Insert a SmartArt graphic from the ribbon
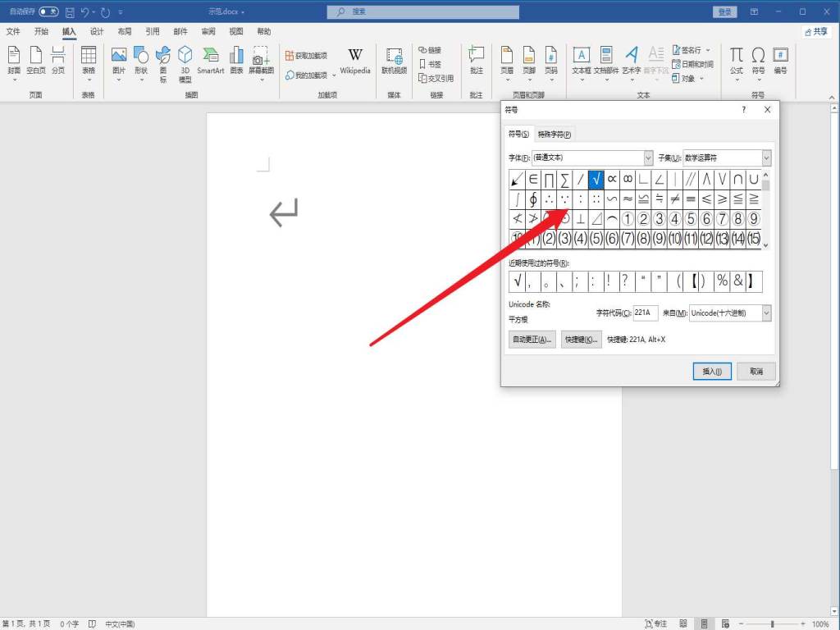 [210, 61]
